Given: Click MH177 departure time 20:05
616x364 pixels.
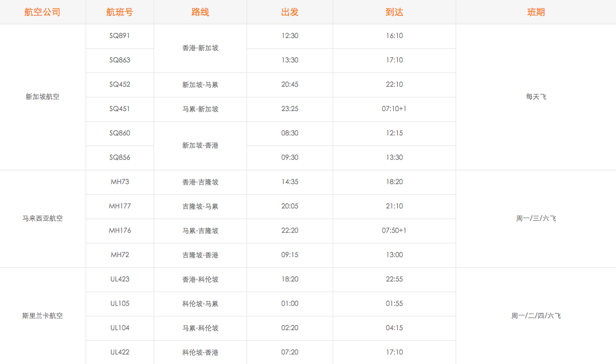Looking at the screenshot, I should point(290,206).
